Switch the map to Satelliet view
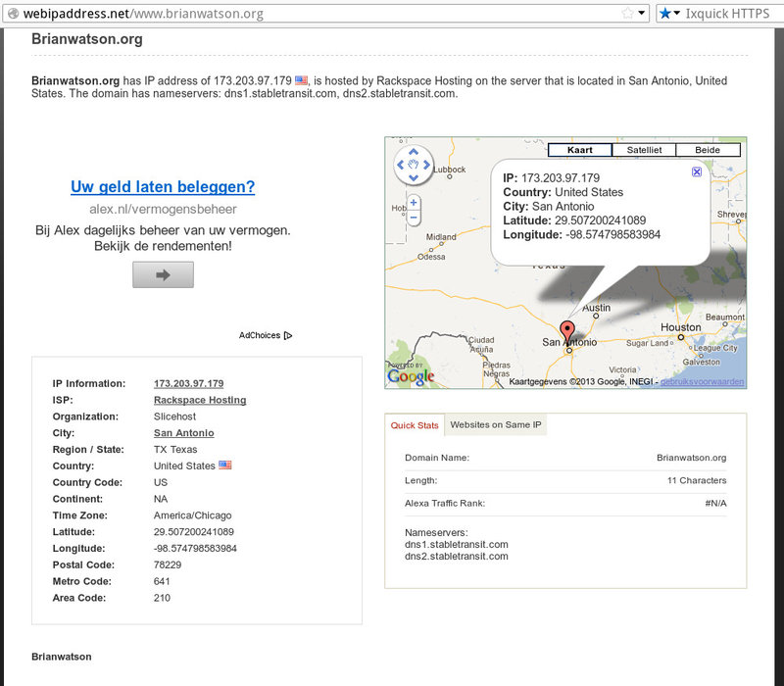The image size is (784, 686). 644,150
